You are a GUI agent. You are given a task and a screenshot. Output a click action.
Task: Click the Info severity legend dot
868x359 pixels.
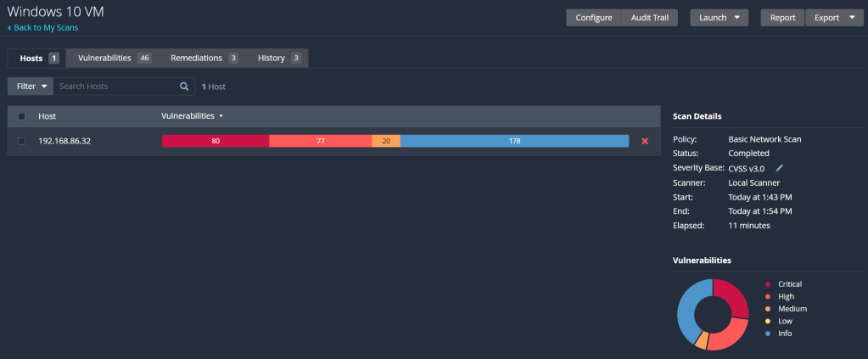pos(767,334)
